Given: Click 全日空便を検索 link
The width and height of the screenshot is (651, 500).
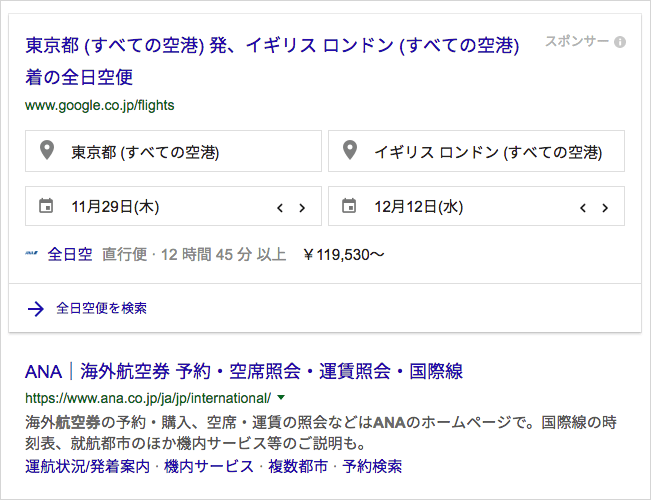Looking at the screenshot, I should point(101,308).
